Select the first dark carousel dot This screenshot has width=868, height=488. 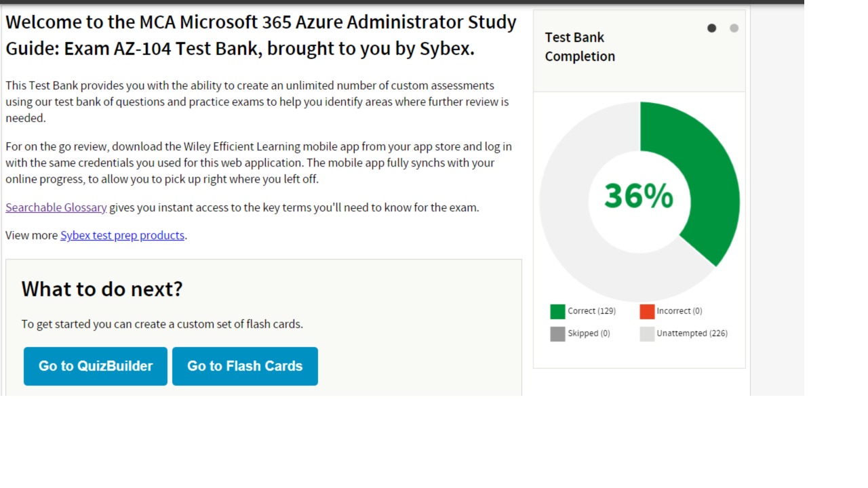(711, 28)
